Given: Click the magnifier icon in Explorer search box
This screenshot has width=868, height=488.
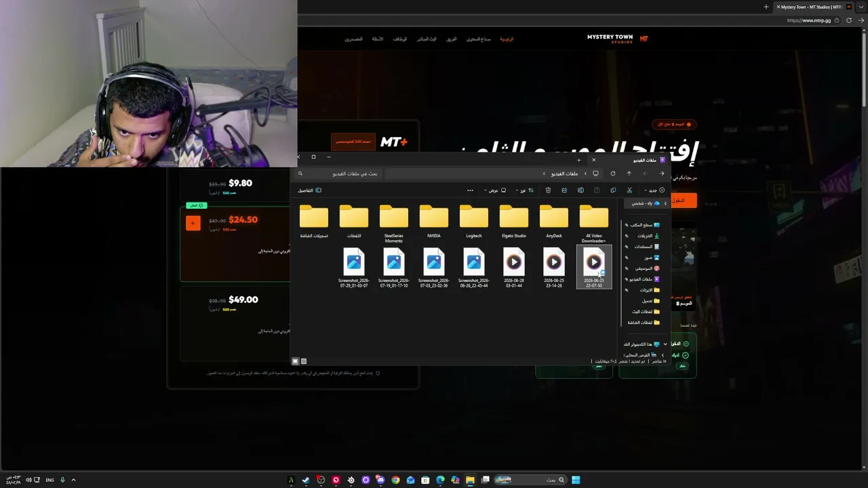Looking at the screenshot, I should (x=300, y=174).
